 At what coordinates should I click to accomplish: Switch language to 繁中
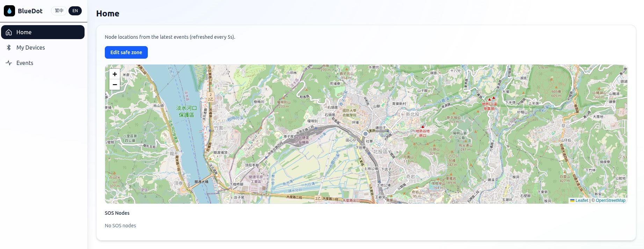click(59, 11)
